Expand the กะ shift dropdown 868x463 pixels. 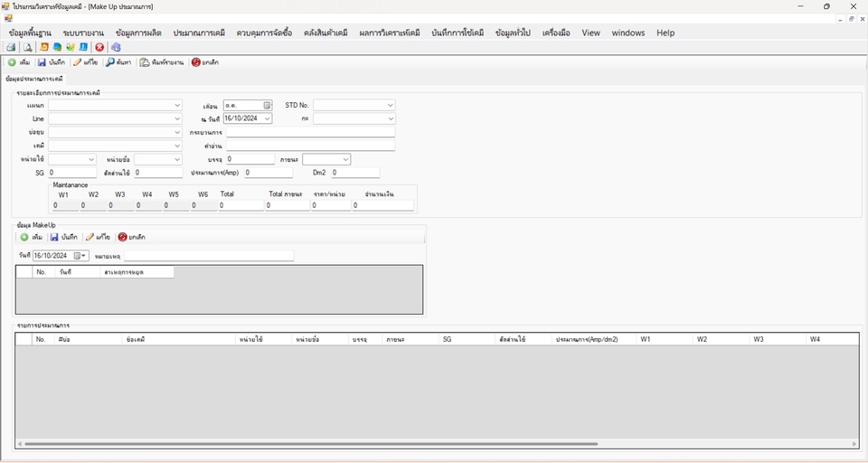391,118
